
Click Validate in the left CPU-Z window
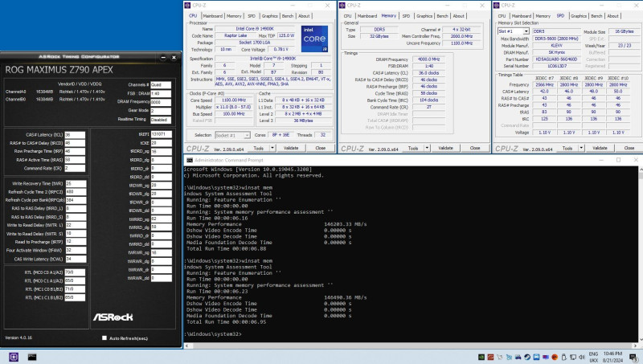(291, 148)
